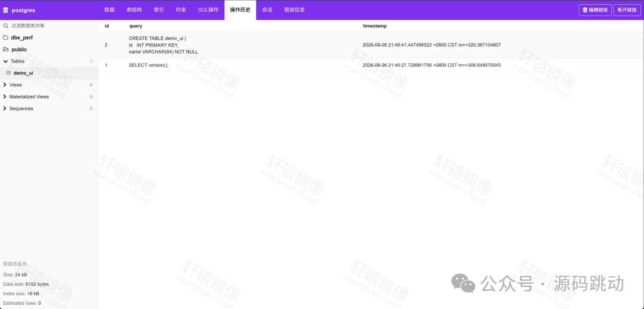Image resolution: width=644 pixels, height=309 pixels.
Task: Click the CREATE TABLE demo_ui query cell
Action: 163,45
